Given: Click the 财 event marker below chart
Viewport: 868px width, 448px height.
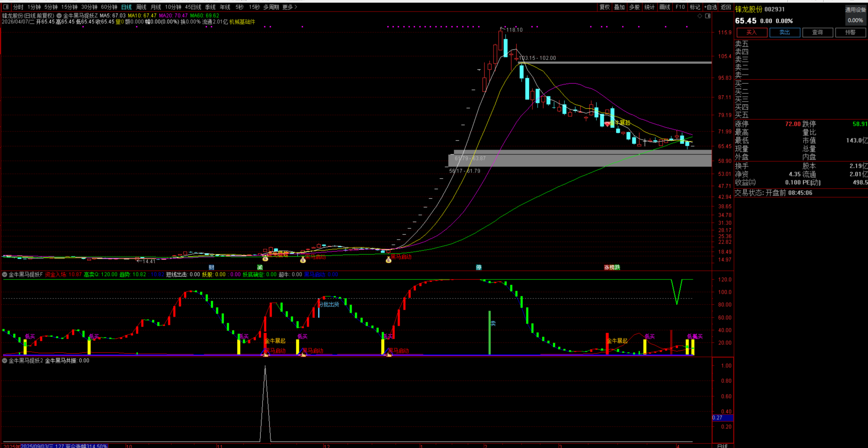Looking at the screenshot, I should [211, 267].
